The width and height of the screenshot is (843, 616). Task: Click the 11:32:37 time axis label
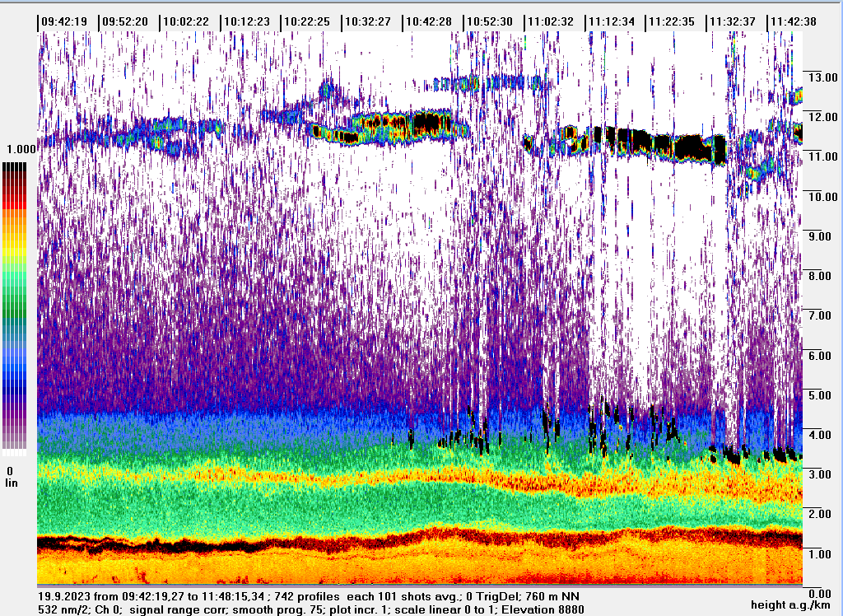[x=732, y=22]
